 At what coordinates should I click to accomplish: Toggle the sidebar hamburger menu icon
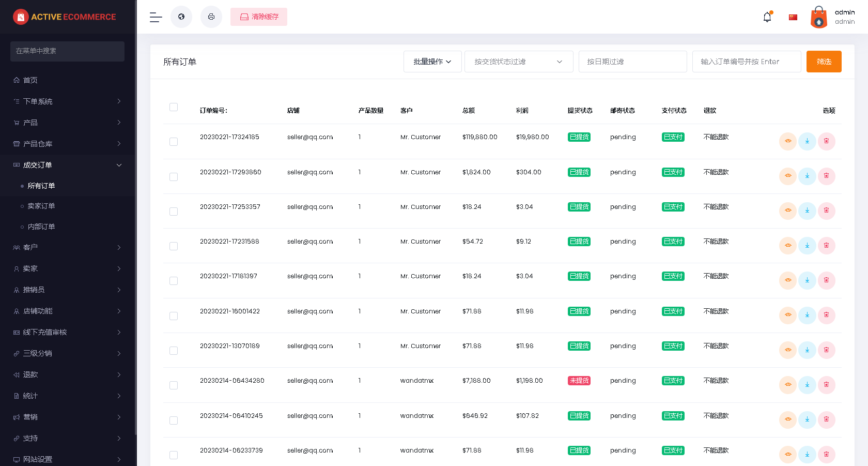click(156, 17)
